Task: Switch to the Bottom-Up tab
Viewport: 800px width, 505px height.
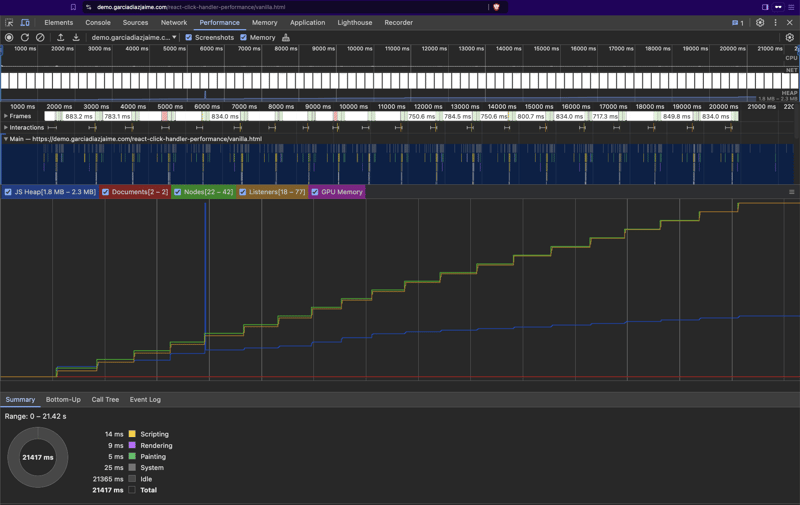Action: (x=63, y=399)
